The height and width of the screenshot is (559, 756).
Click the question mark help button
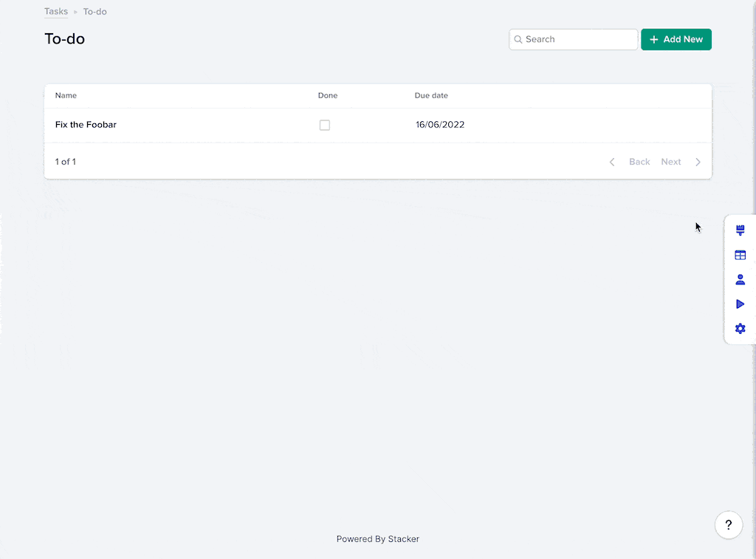click(728, 525)
